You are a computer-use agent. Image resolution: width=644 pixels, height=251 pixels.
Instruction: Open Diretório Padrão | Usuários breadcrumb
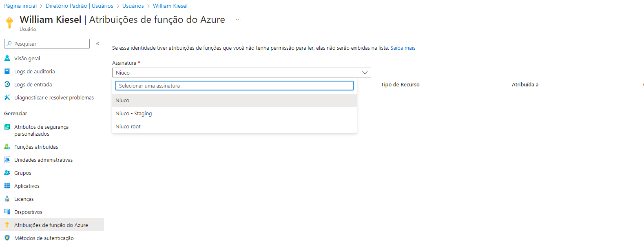tap(80, 6)
